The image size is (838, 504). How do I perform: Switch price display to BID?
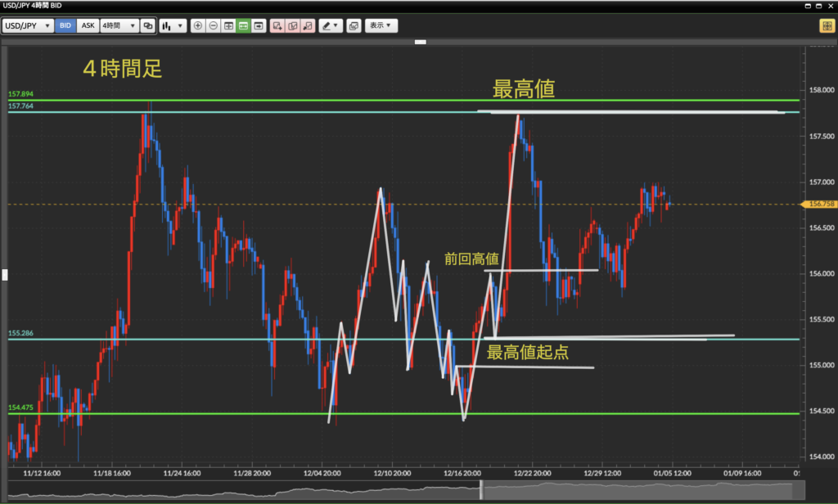coord(65,25)
